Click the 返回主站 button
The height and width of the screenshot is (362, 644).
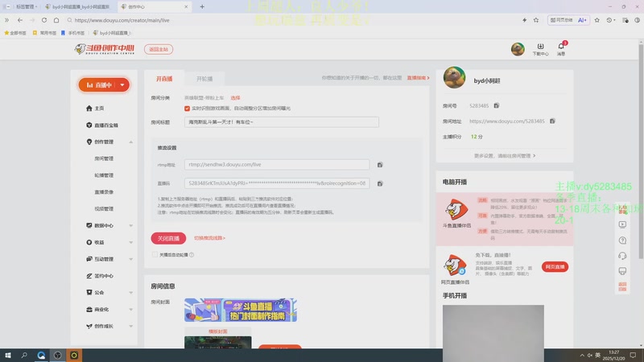click(159, 49)
